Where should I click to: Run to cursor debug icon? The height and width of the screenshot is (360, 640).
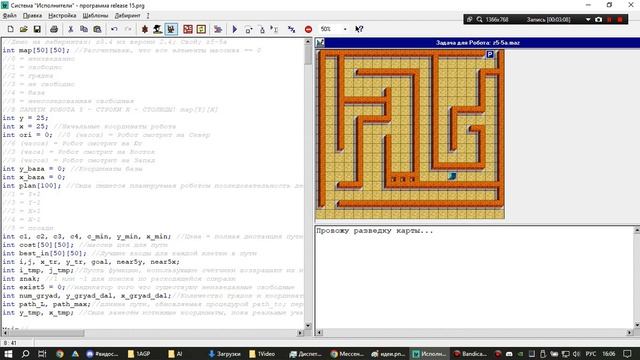pyautogui.click(x=274, y=29)
